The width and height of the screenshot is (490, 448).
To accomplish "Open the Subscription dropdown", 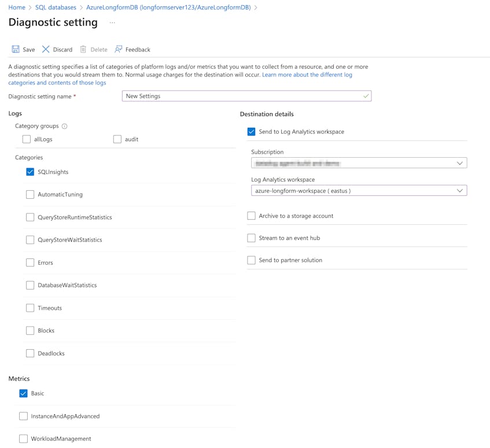I will tap(359, 163).
